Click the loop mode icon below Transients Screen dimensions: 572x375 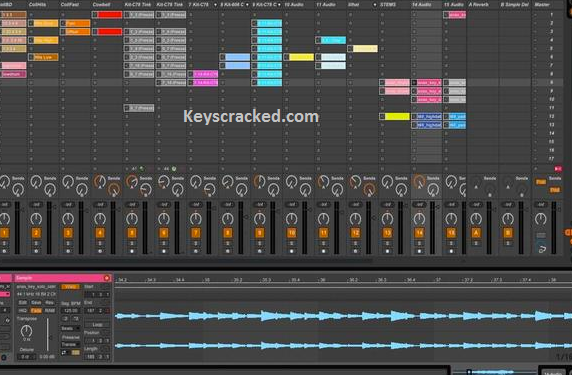pyautogui.click(x=64, y=352)
